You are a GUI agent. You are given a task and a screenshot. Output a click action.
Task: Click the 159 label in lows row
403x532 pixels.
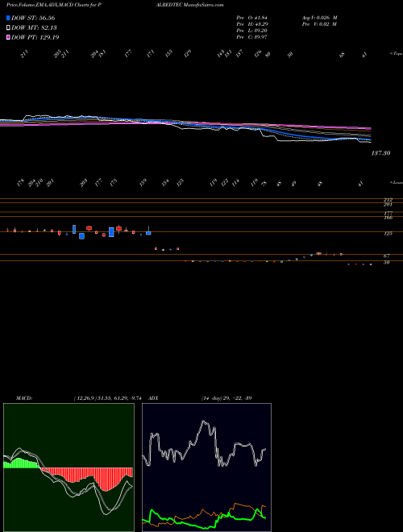point(143,182)
